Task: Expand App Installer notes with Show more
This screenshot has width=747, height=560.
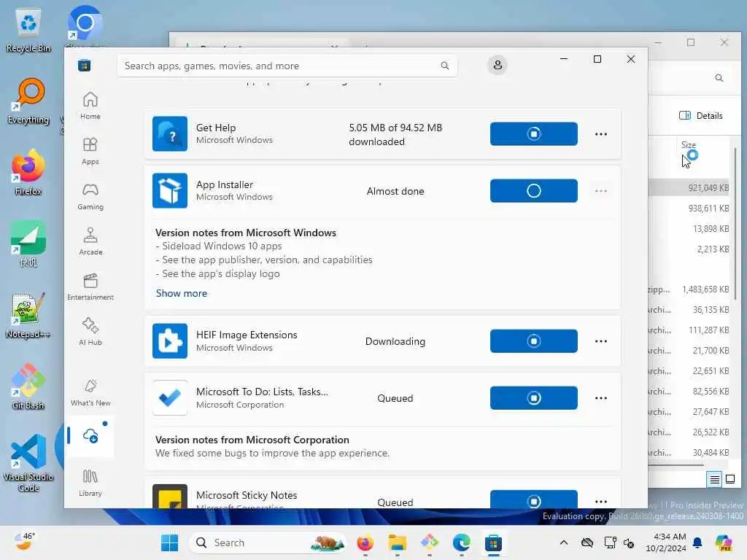Action: (x=182, y=293)
